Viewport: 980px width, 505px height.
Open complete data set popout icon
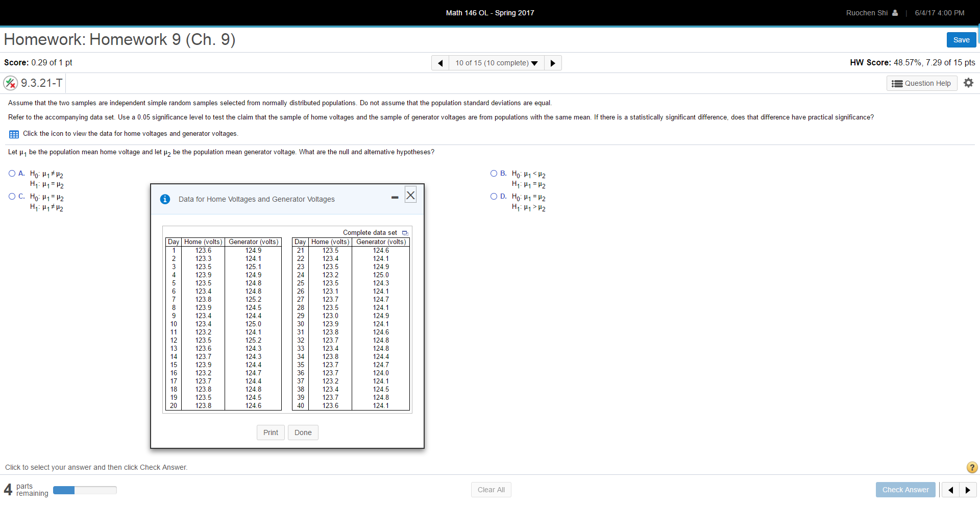(x=405, y=233)
